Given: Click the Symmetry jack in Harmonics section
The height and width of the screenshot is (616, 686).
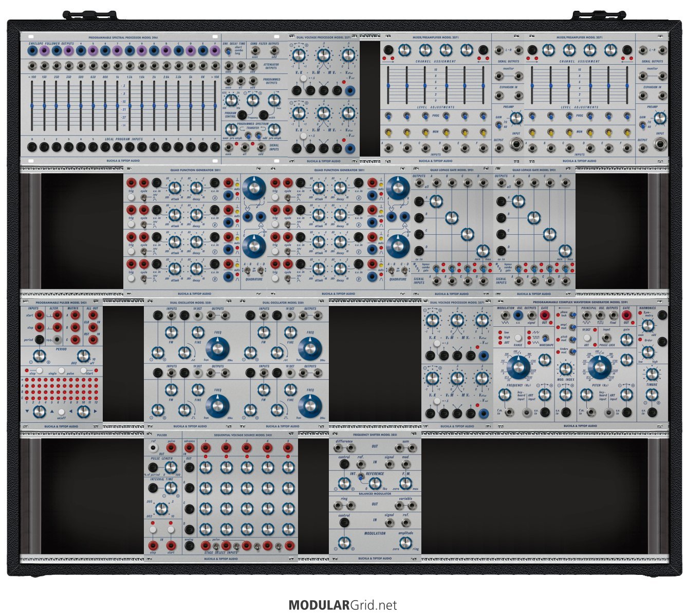Looking at the screenshot, I should coord(662,315).
